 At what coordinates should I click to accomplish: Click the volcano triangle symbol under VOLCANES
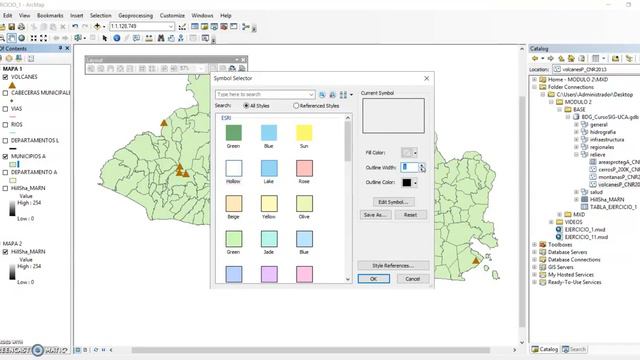[12, 85]
